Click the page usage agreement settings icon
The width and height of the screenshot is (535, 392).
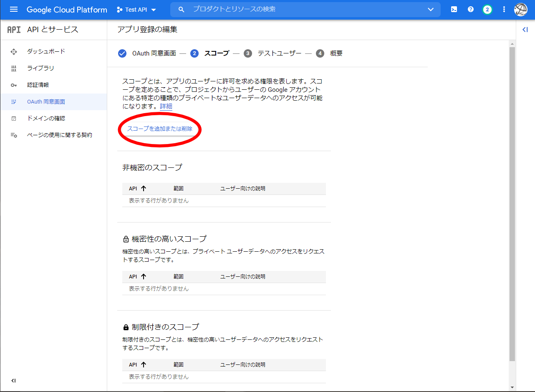click(x=14, y=135)
